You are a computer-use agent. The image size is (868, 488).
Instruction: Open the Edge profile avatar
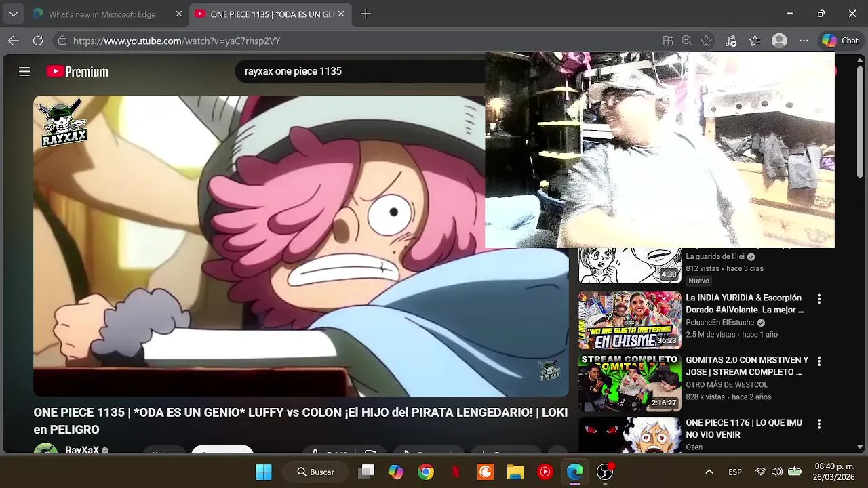[x=780, y=41]
